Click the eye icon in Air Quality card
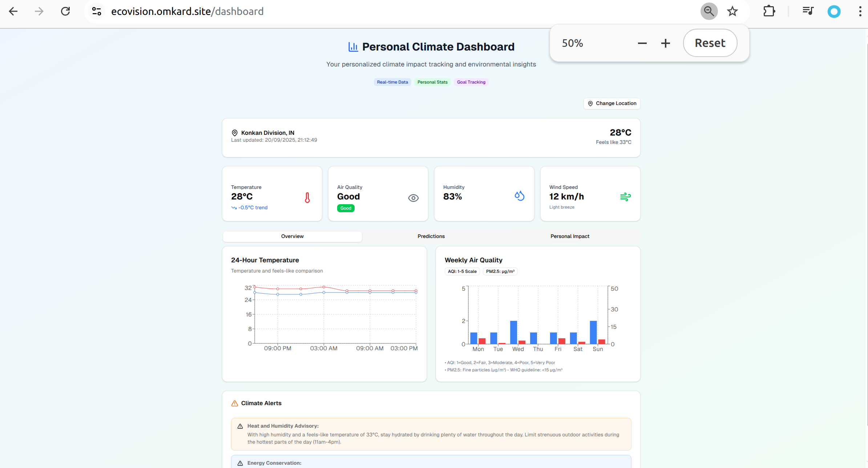The width and height of the screenshot is (868, 468). [413, 198]
